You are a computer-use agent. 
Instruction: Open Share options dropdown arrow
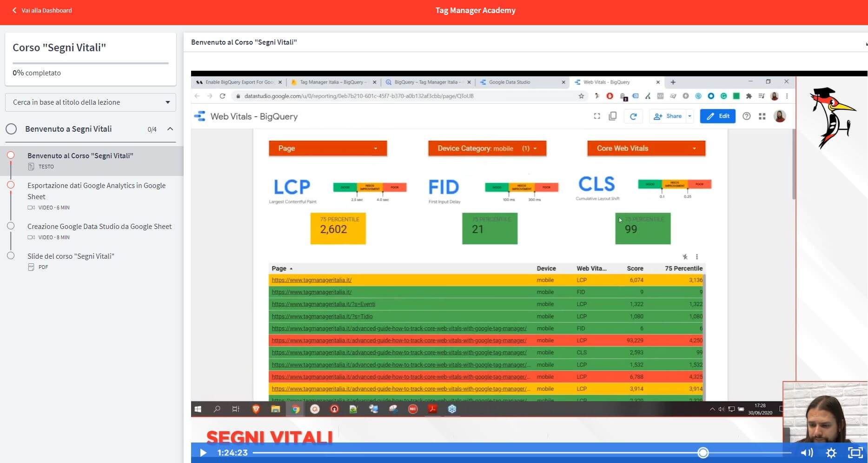click(x=690, y=116)
